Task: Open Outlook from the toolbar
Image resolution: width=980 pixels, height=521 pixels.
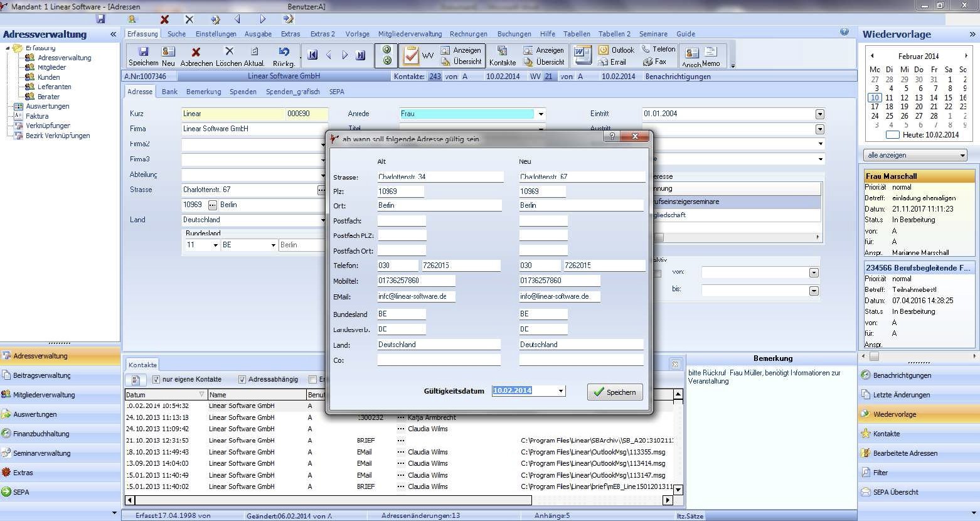Action: pos(616,50)
